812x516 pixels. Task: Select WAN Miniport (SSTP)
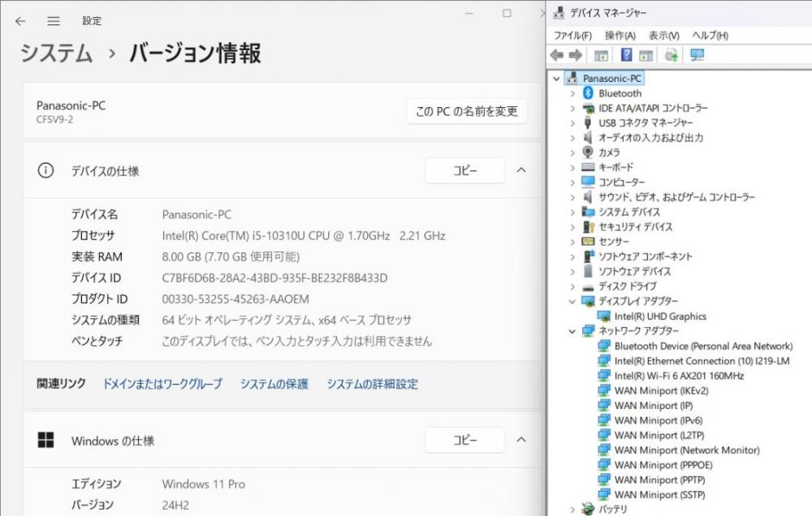(659, 495)
